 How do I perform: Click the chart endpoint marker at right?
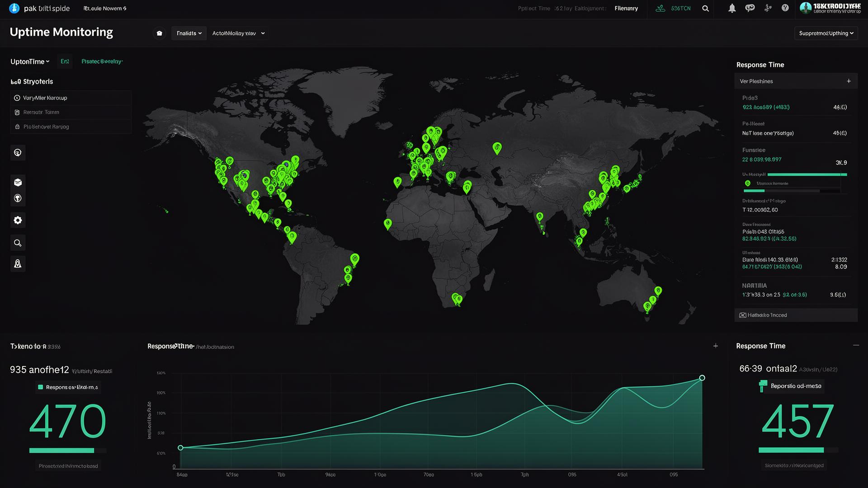click(702, 378)
